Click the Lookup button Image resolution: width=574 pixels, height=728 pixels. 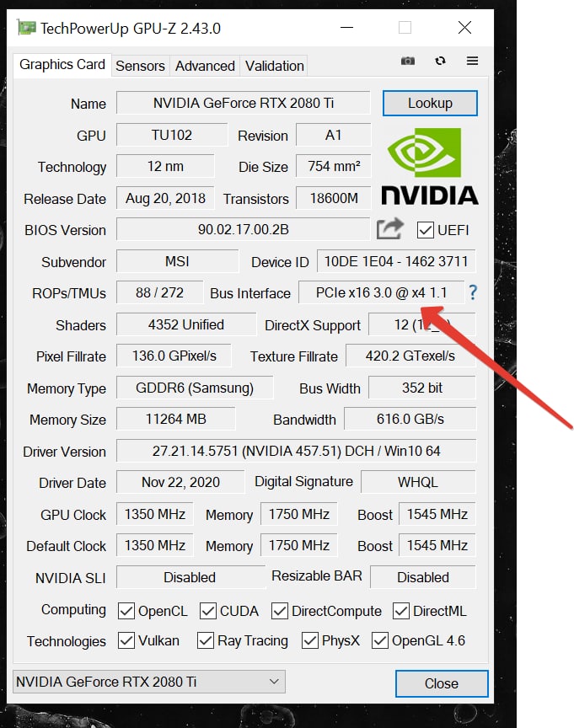coord(430,103)
